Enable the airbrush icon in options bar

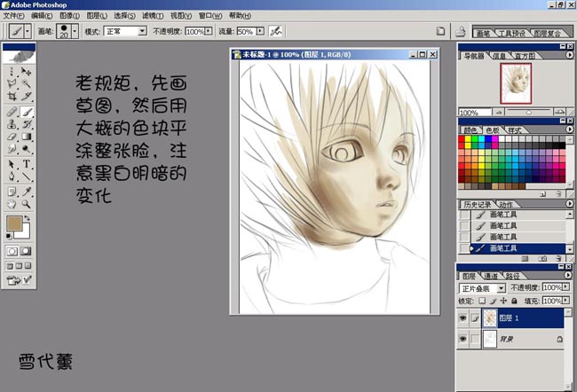[x=277, y=30]
